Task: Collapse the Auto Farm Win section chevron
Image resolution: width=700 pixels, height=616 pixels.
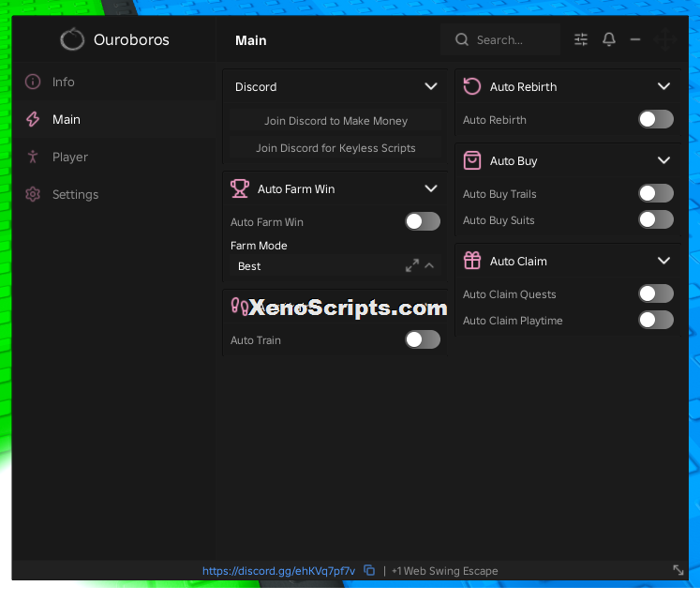Action: click(x=431, y=188)
